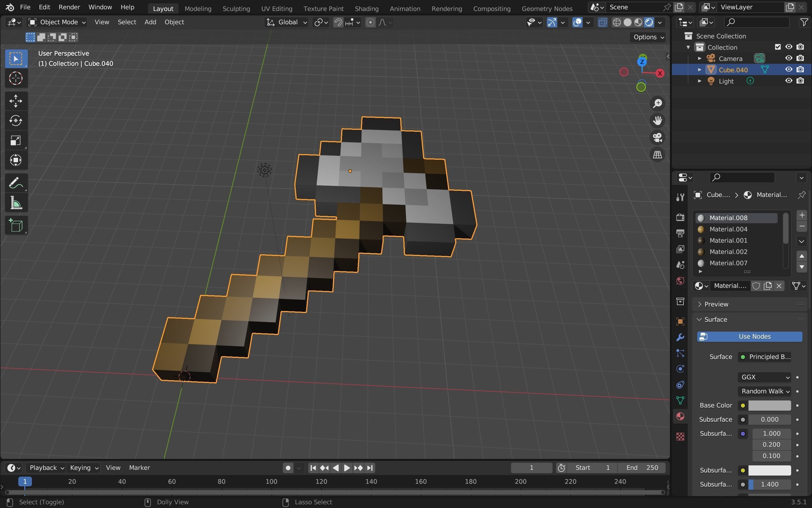Open the Render properties tab
Screen dimensions: 812x508
(x=680, y=217)
